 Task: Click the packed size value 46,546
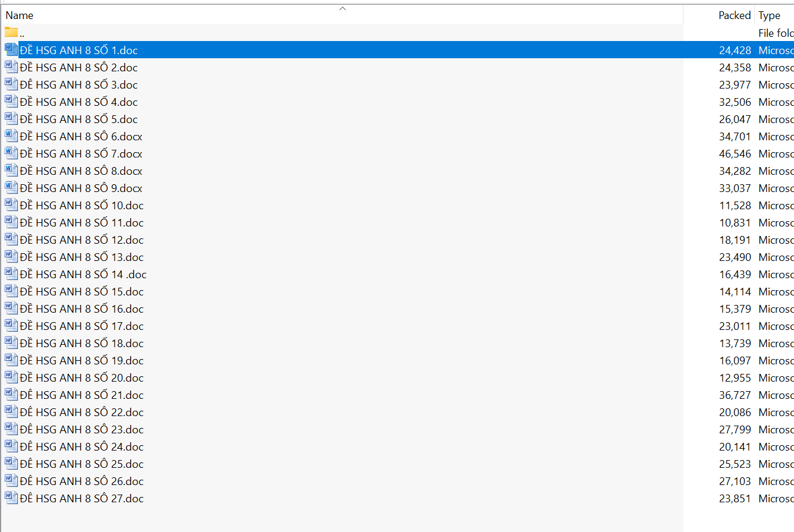pos(735,154)
